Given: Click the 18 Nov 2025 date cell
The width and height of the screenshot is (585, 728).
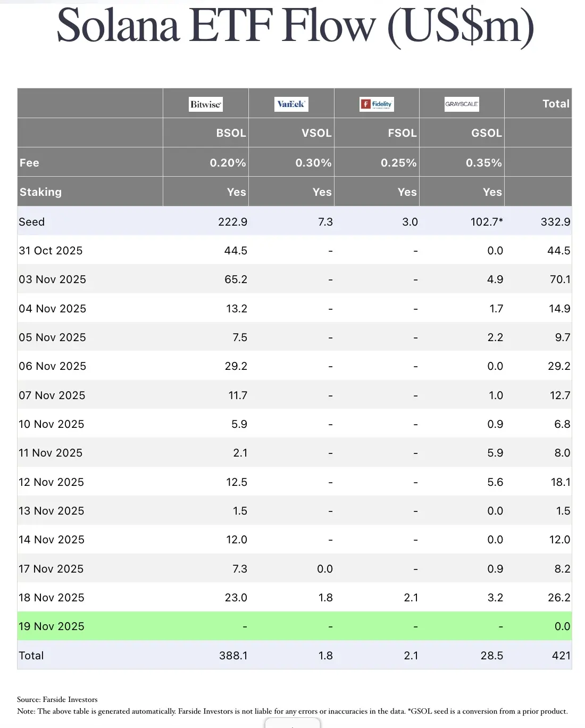Looking at the screenshot, I should point(52,598).
